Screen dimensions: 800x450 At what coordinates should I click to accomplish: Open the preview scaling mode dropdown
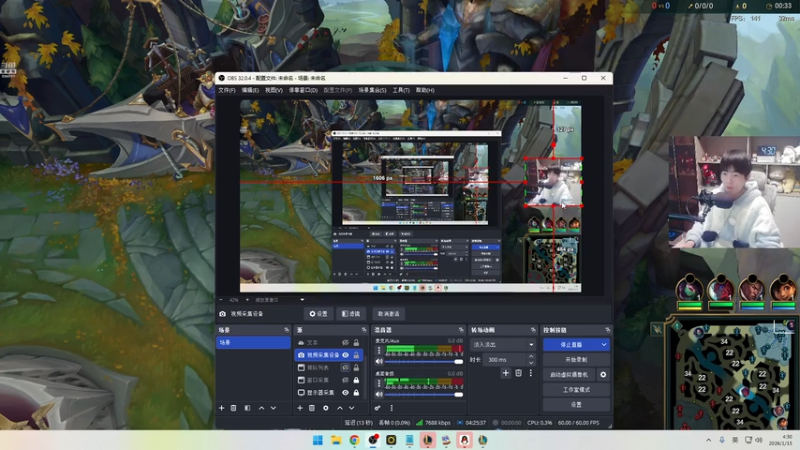click(279, 300)
